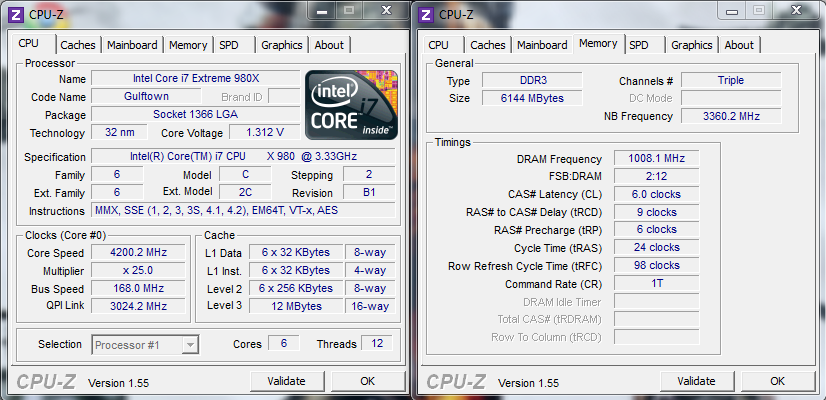Click memory Size value 6144 MBytes

click(532, 98)
